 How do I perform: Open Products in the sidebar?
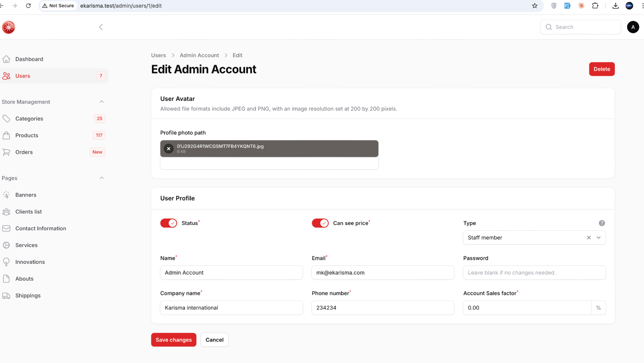tap(27, 135)
